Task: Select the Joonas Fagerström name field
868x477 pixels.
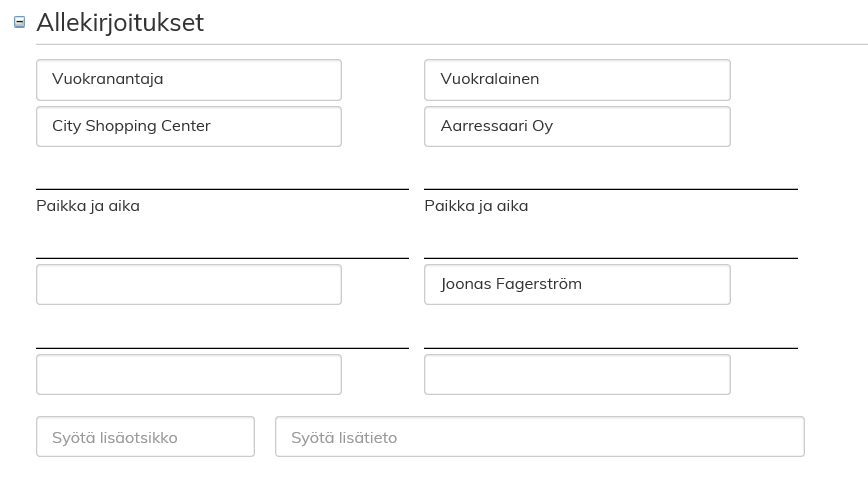Action: pyautogui.click(x=577, y=284)
